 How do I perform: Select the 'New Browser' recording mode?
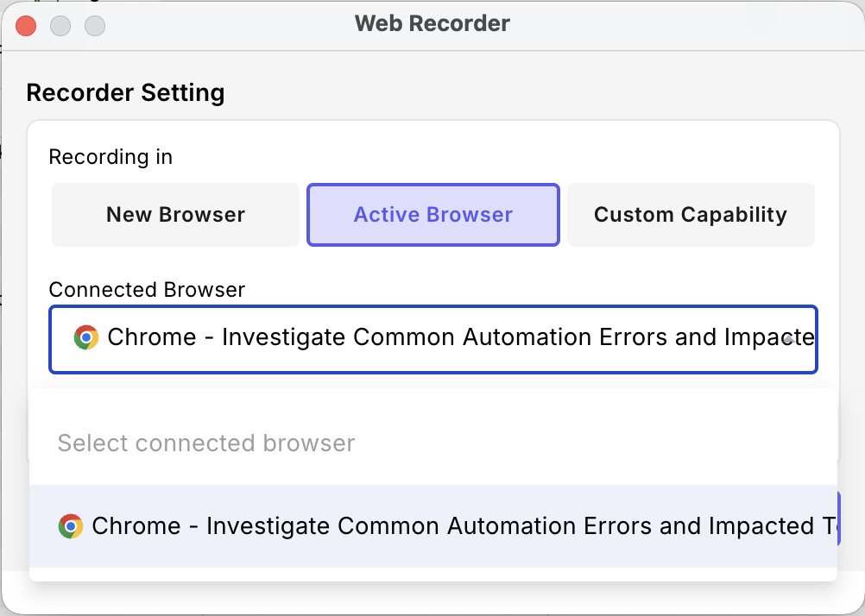pyautogui.click(x=174, y=214)
